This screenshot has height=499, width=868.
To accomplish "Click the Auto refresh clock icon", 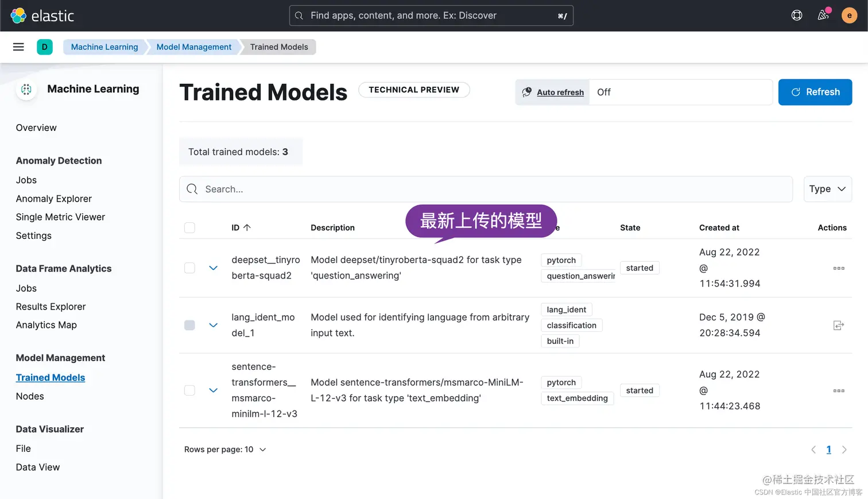I will pyautogui.click(x=527, y=92).
